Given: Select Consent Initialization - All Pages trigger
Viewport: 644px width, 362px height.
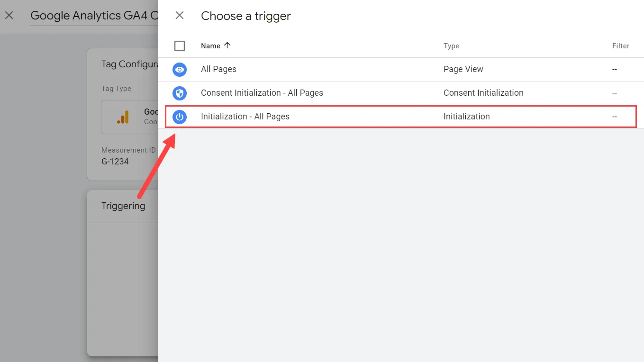Looking at the screenshot, I should (262, 93).
